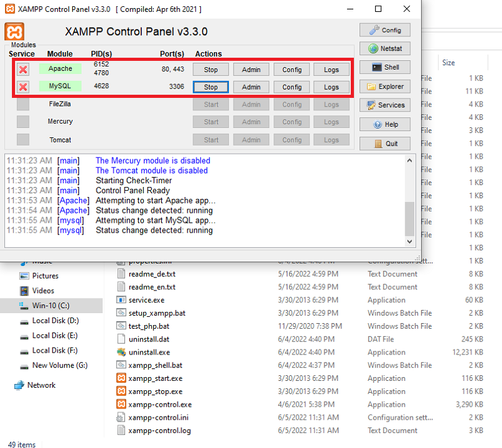Click the Apache module name label
502x448 pixels.
60,68
